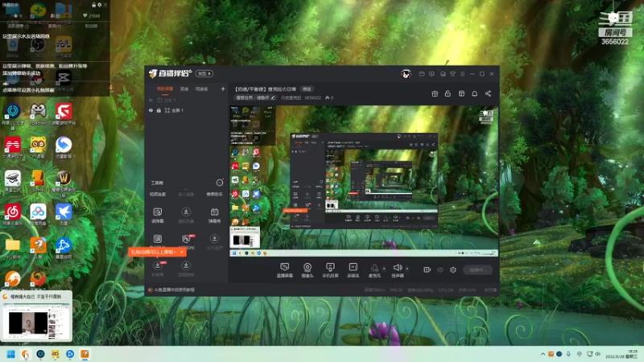
Task: Click the microphone icon in the system tray
Action: coord(568,354)
